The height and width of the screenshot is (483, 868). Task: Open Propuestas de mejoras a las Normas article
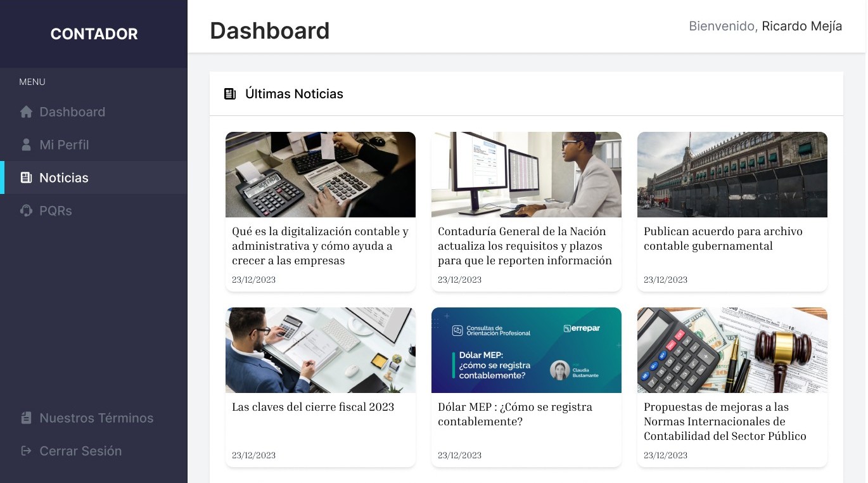point(725,422)
